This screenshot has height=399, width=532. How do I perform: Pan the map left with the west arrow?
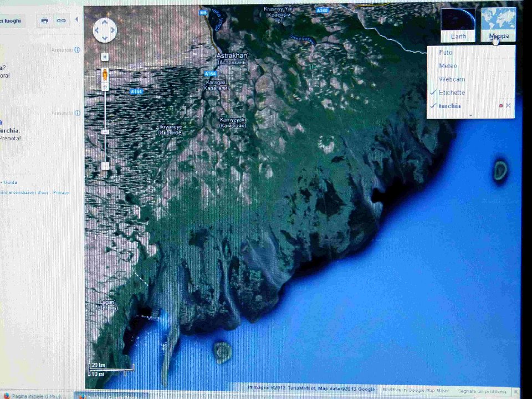96,30
